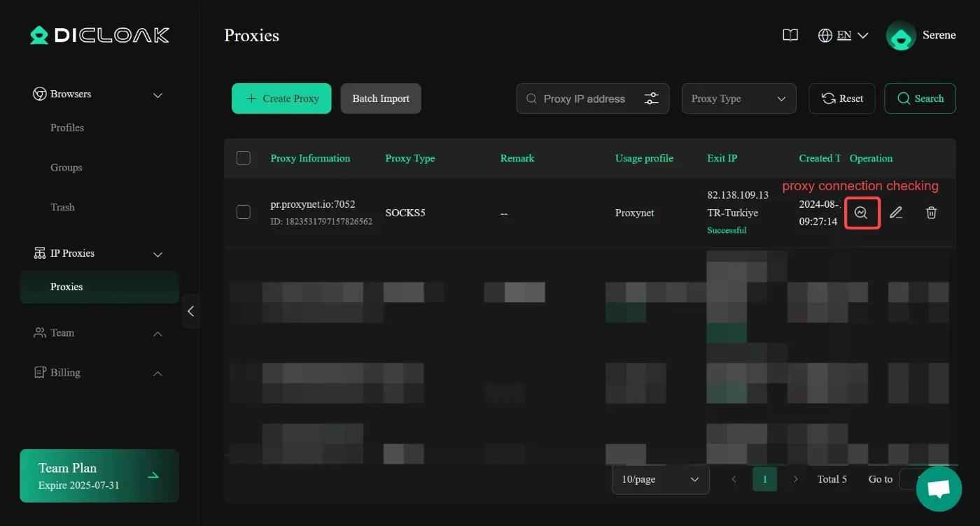The width and height of the screenshot is (980, 526).
Task: Check the pr.proxynet.io row checkbox
Action: 244,212
